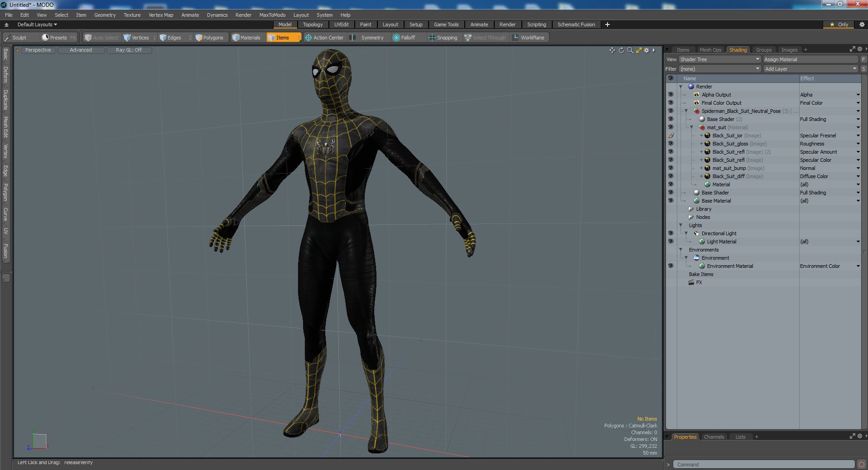The image size is (868, 470).
Task: Switch to the UVEdit layout tab
Action: click(341, 24)
